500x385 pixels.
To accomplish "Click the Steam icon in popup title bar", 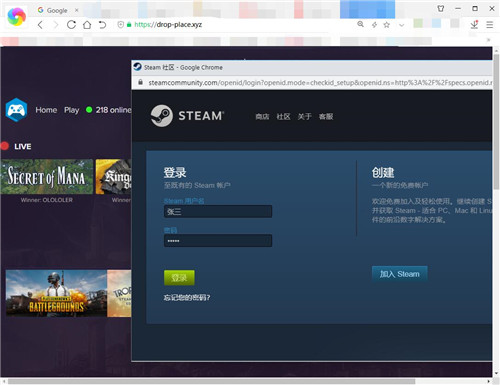I will pyautogui.click(x=138, y=67).
